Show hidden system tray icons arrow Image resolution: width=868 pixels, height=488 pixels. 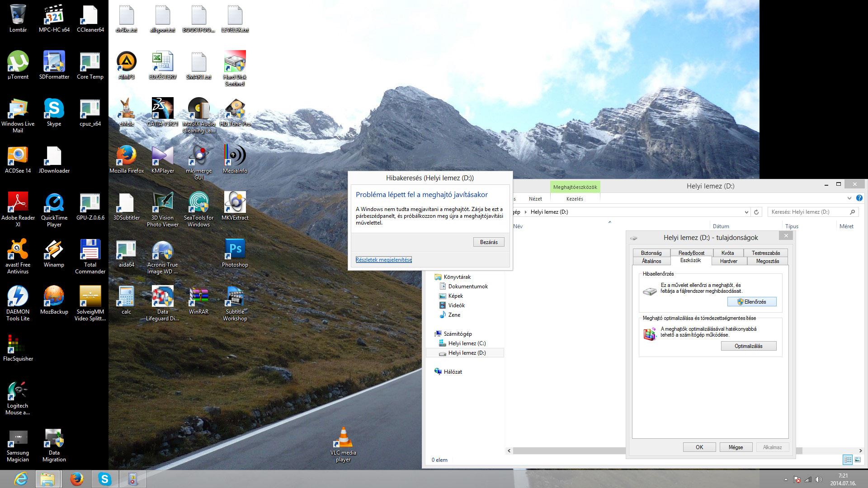[x=786, y=479]
